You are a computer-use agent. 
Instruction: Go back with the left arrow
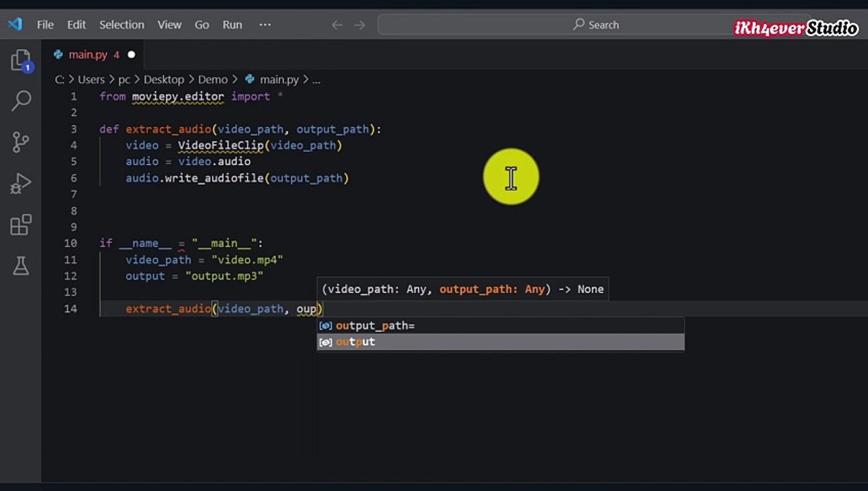(x=337, y=25)
